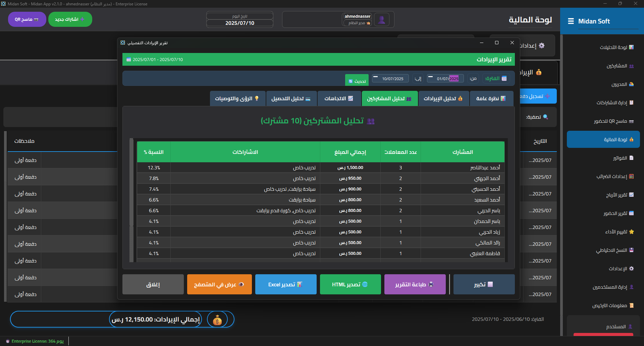Click the إلى date field showing 10/07/2025
Image resolution: width=644 pixels, height=346 pixels.
tap(390, 78)
